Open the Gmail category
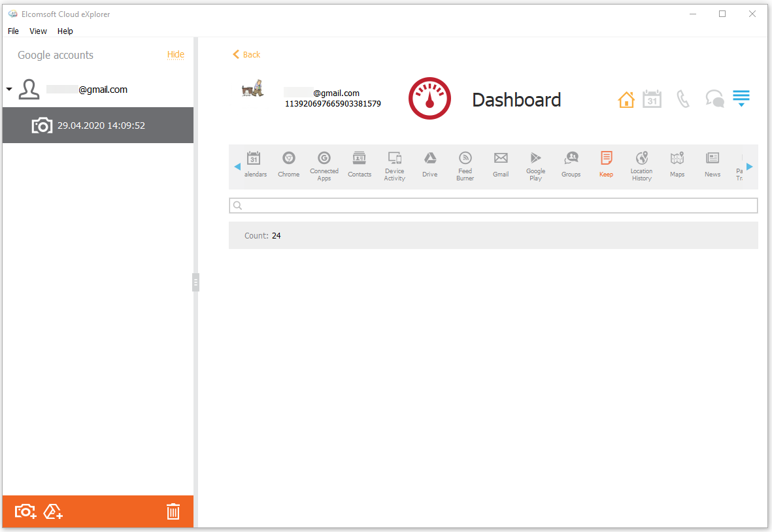This screenshot has height=532, width=772. 501,165
